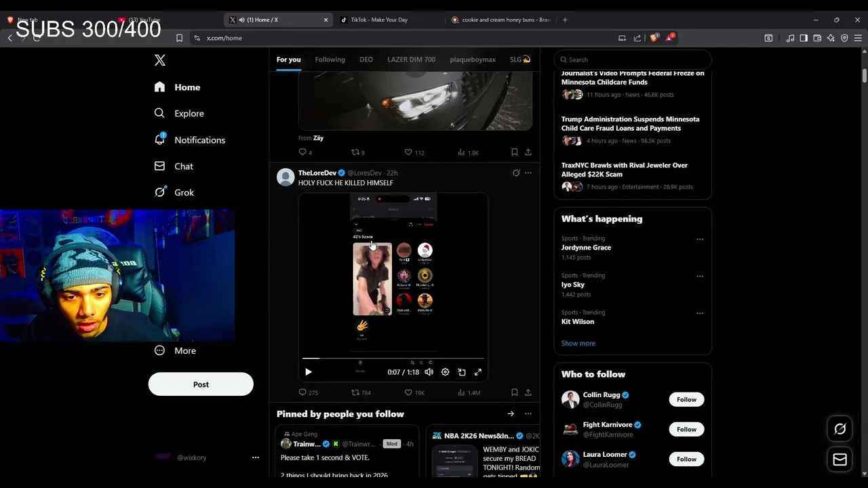This screenshot has width=868, height=488.
Task: Follow Laura Loomer
Action: click(x=686, y=459)
